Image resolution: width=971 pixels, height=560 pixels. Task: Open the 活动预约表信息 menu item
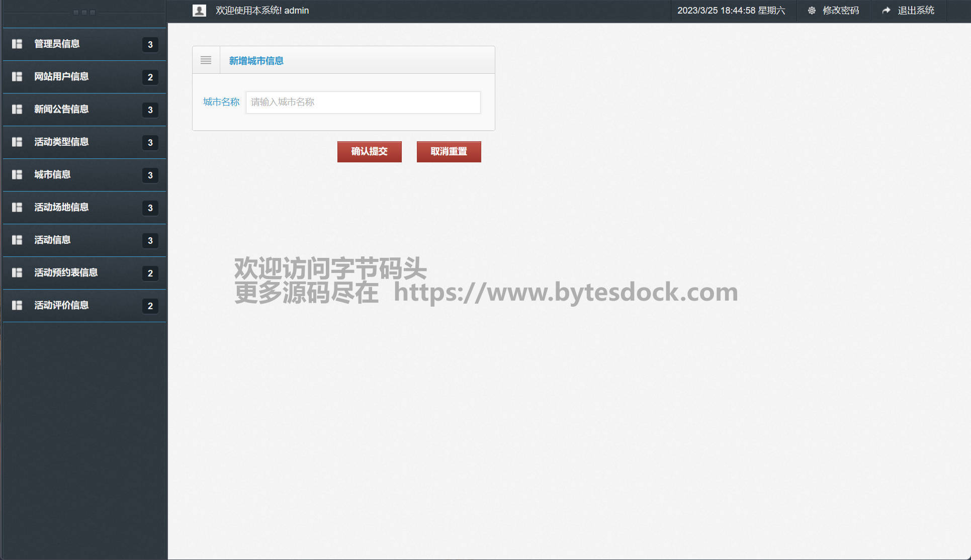click(x=66, y=272)
